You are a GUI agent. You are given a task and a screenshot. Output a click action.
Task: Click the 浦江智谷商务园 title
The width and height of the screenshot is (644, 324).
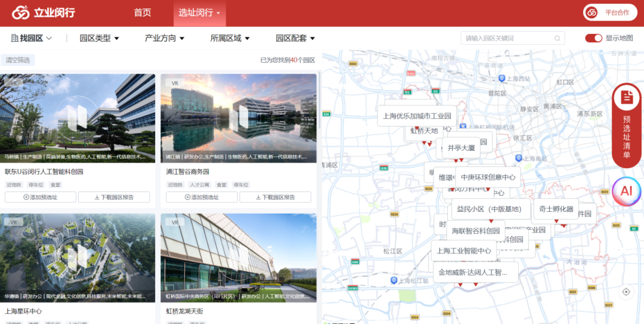[188, 172]
